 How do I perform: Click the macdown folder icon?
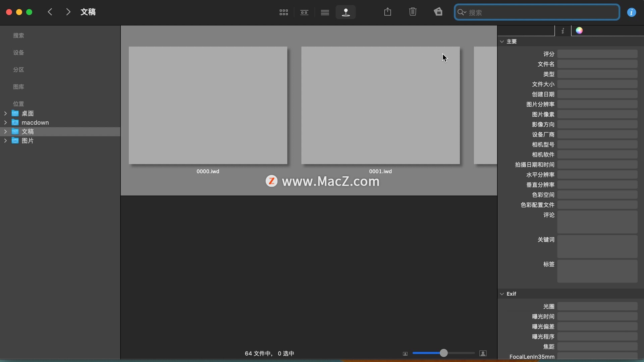click(15, 122)
